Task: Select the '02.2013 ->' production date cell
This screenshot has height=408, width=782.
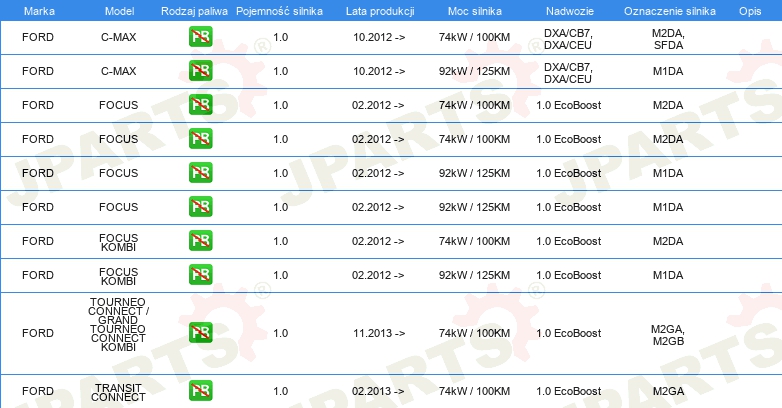Action: tap(378, 392)
